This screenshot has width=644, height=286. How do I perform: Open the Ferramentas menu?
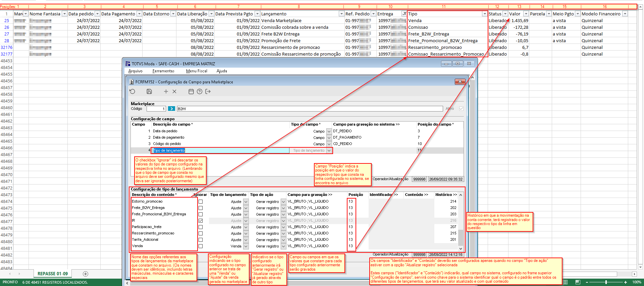click(163, 71)
